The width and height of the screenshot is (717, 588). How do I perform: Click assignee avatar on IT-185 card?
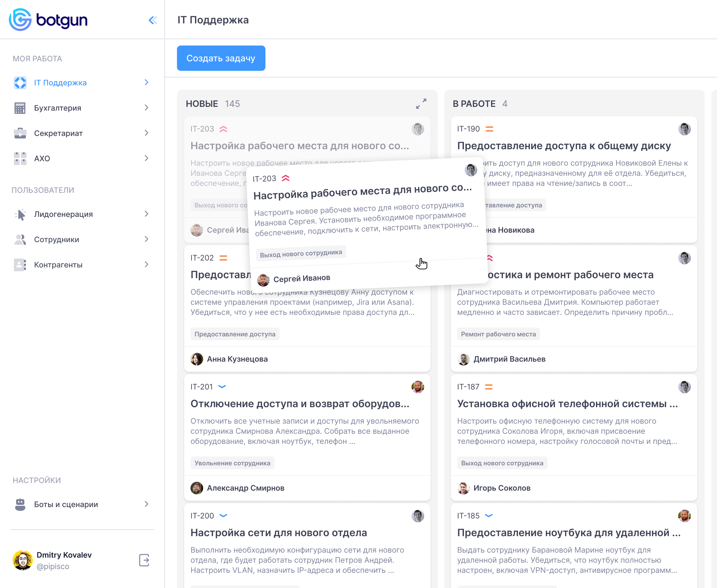click(684, 516)
